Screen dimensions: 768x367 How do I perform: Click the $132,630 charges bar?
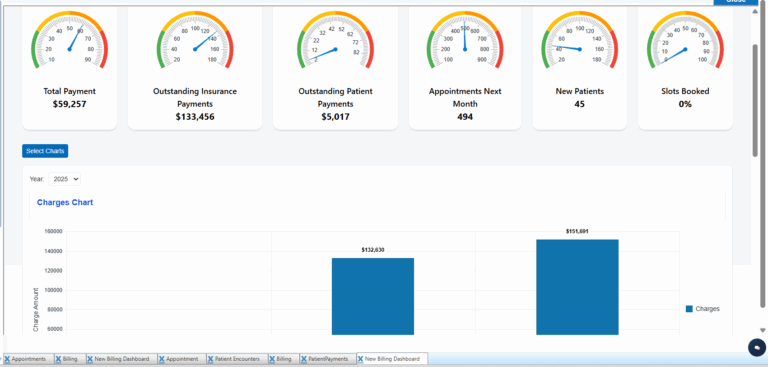tap(373, 296)
